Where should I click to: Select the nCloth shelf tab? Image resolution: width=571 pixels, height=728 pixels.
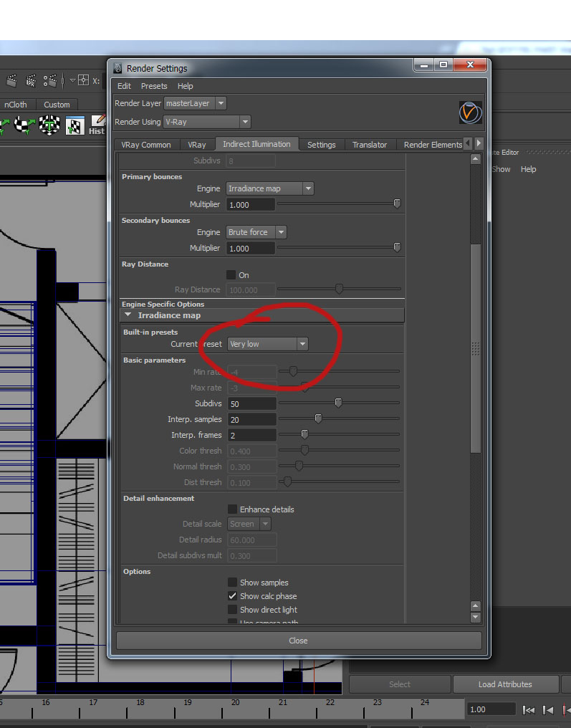coord(15,105)
